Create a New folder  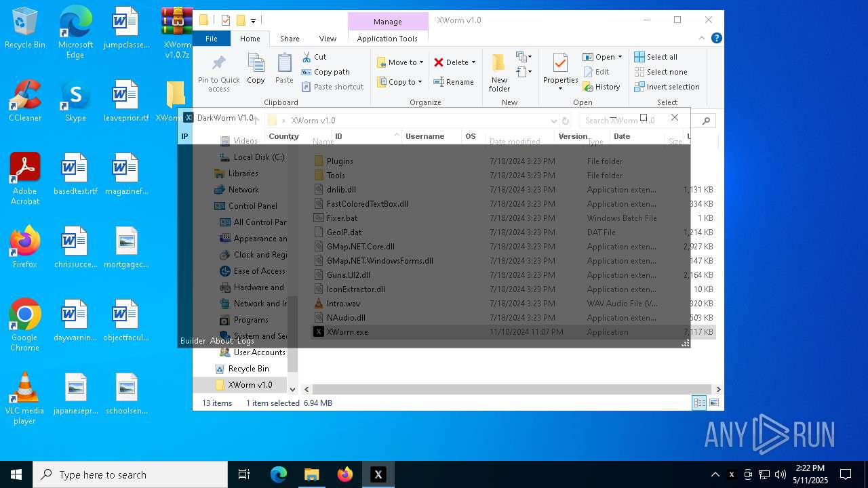coord(499,73)
